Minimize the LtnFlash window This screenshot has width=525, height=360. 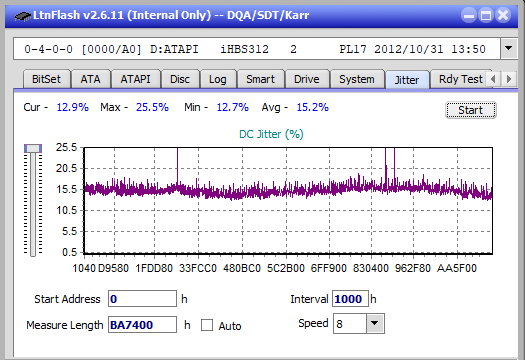coord(469,15)
